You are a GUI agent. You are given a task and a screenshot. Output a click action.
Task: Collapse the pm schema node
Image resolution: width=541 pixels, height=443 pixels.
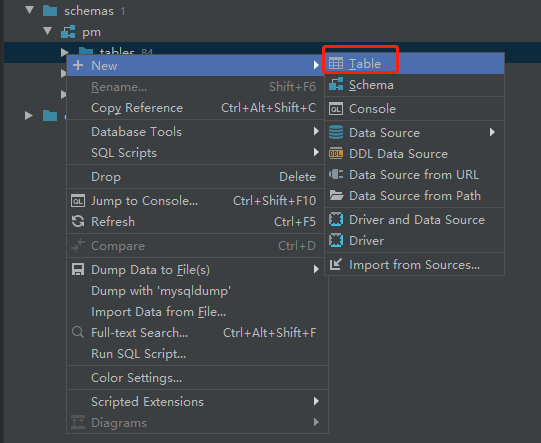tap(47, 31)
